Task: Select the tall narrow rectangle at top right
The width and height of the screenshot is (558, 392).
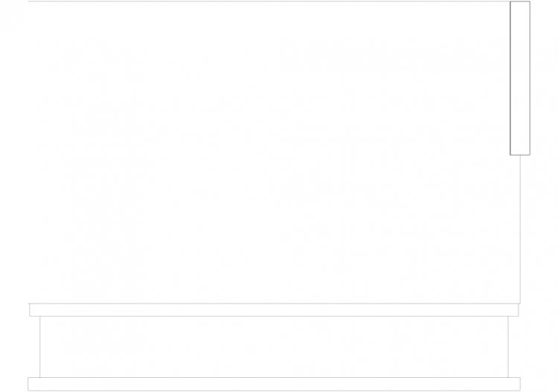Action: (x=520, y=78)
